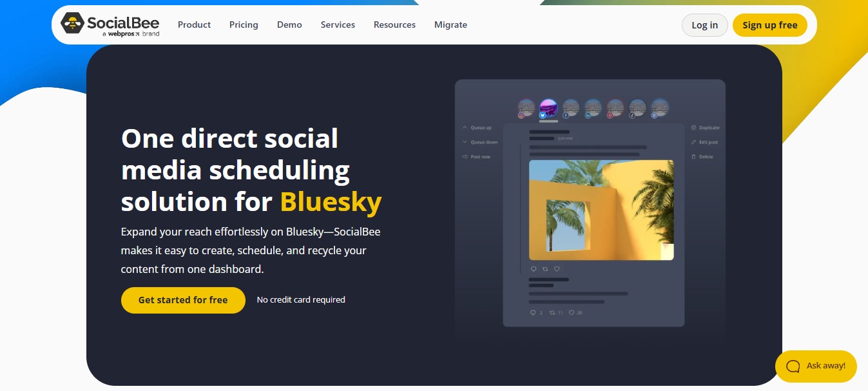Like the post with the heart icon
Screen dimensions: 868x391
556,269
